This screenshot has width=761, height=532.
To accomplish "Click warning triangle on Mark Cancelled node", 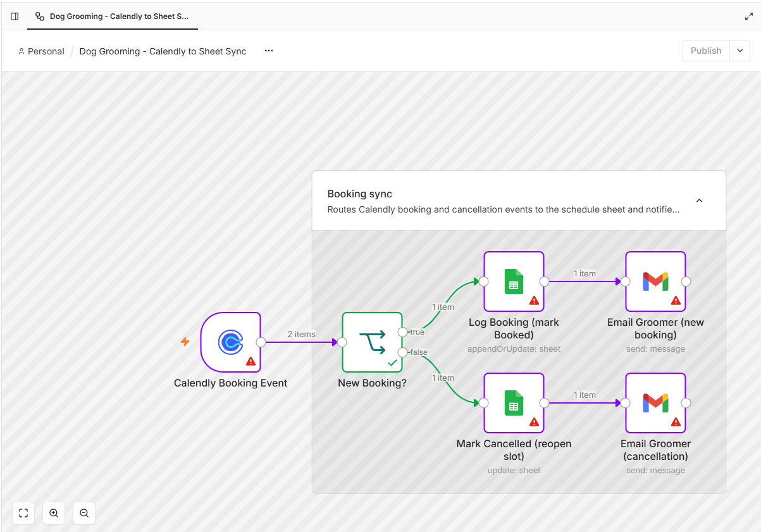I will point(534,423).
